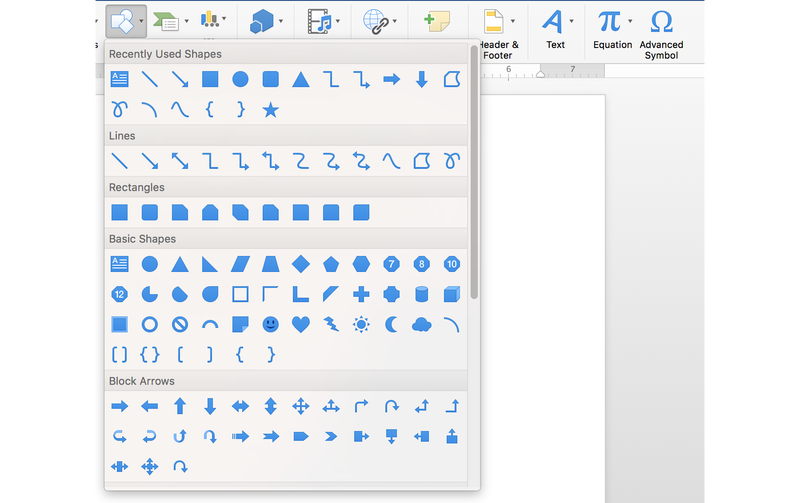Click the Header & Footer button

click(498, 34)
